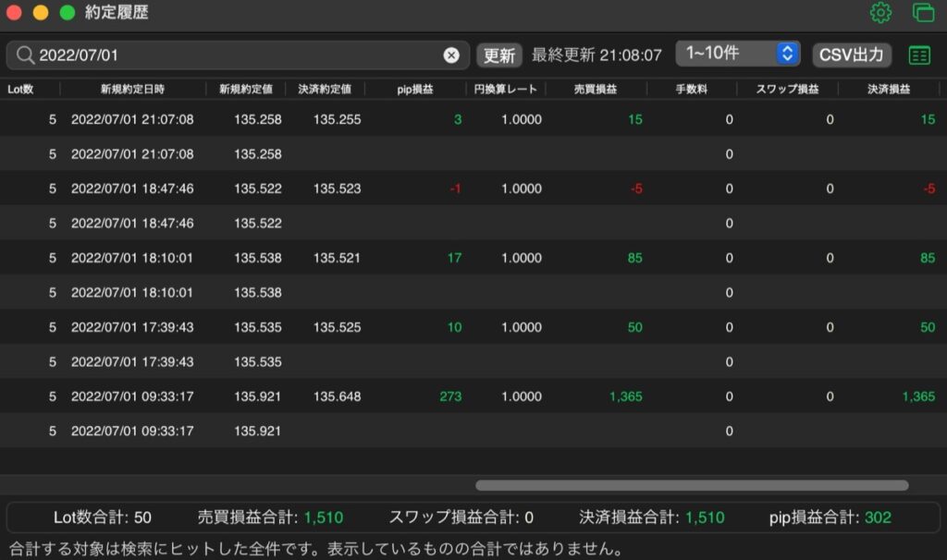Click the スワップ損益合計: 0 total
Screen dimensions: 947x560
(461, 517)
